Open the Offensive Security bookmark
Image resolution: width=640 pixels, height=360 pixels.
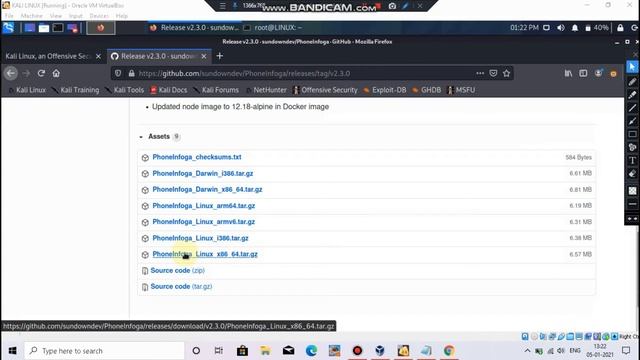325,90
